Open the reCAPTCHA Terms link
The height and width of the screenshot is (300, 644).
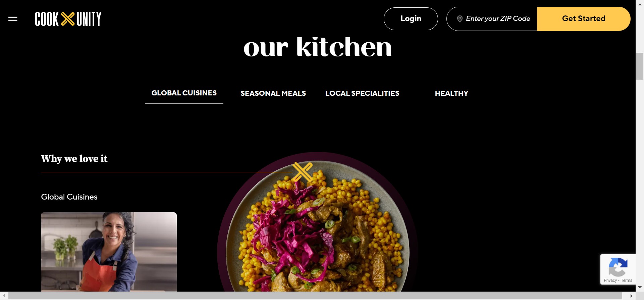click(x=626, y=281)
